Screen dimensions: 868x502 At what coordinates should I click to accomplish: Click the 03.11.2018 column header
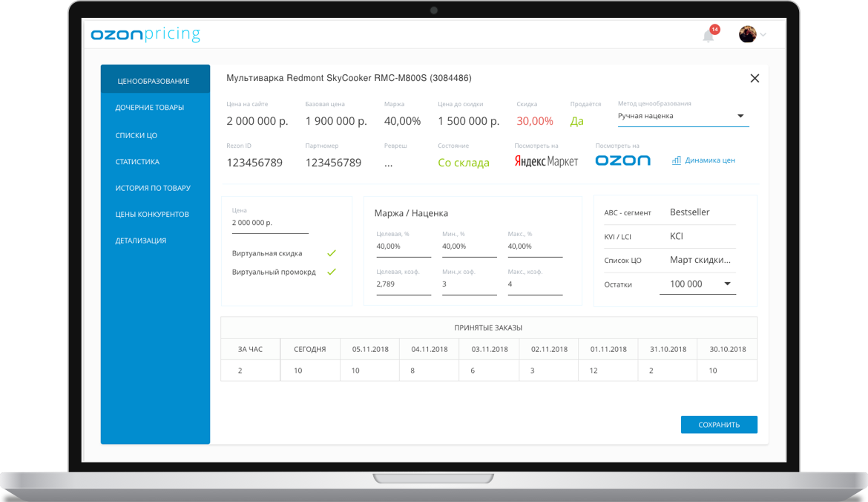[490, 350]
